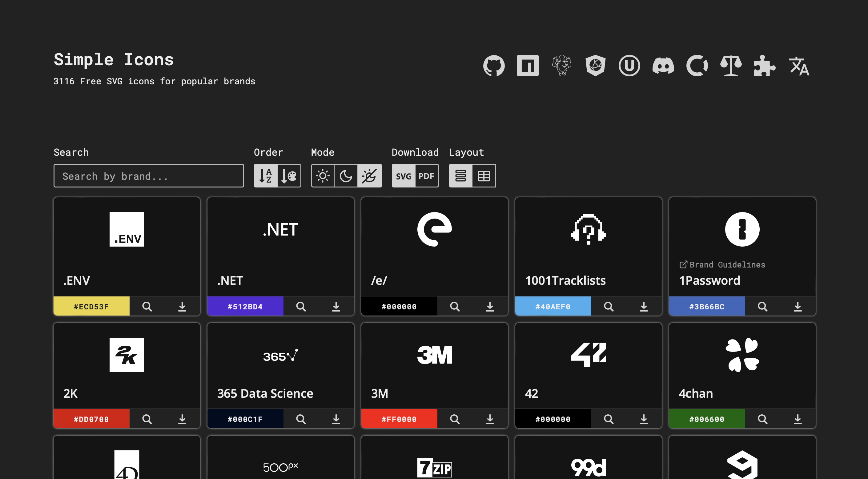Copy 4chan color #006600
Viewport: 868px width, 479px height.
coord(707,419)
